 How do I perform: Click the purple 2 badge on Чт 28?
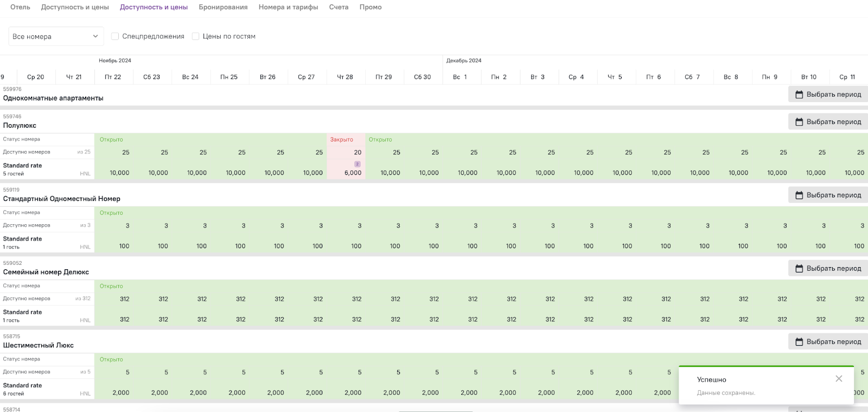tap(358, 164)
